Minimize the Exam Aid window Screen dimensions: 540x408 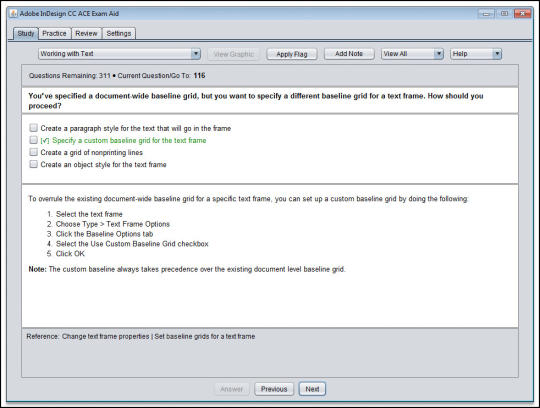point(487,14)
